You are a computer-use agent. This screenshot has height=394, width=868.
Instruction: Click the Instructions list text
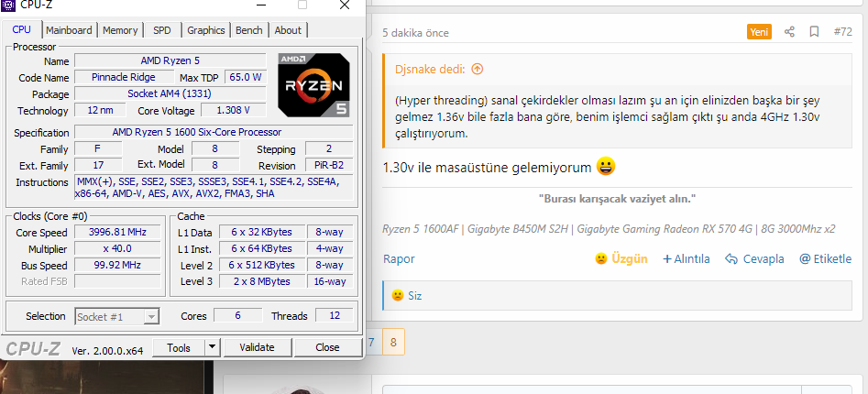point(214,188)
